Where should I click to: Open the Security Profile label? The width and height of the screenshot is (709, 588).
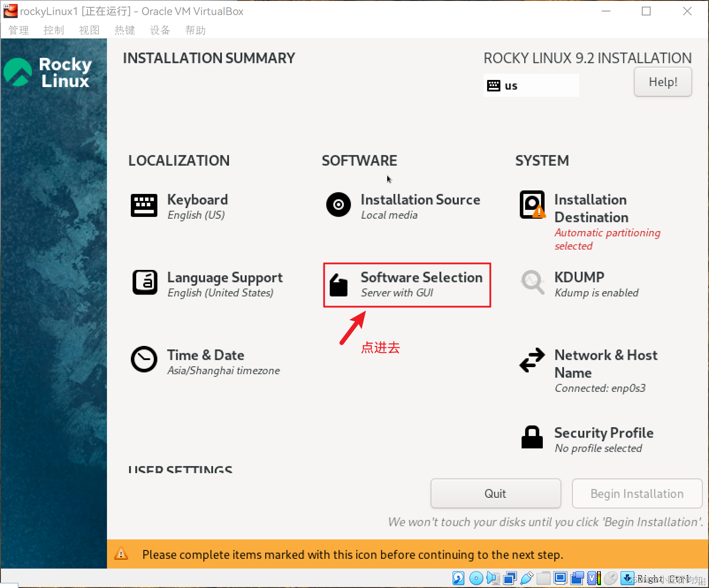[604, 433]
